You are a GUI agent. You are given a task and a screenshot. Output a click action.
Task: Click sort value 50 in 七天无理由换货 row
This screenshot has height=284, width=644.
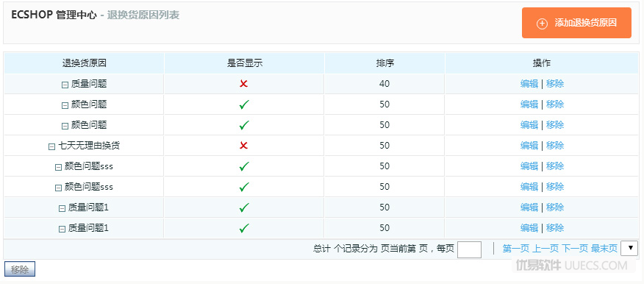(384, 146)
